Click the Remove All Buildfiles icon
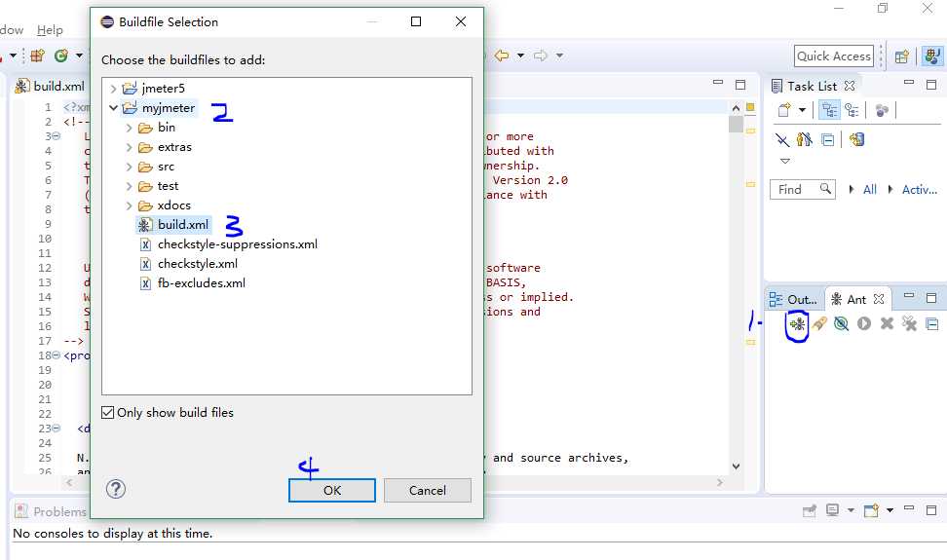Viewport: 947px width, 560px height. pyautogui.click(x=909, y=324)
